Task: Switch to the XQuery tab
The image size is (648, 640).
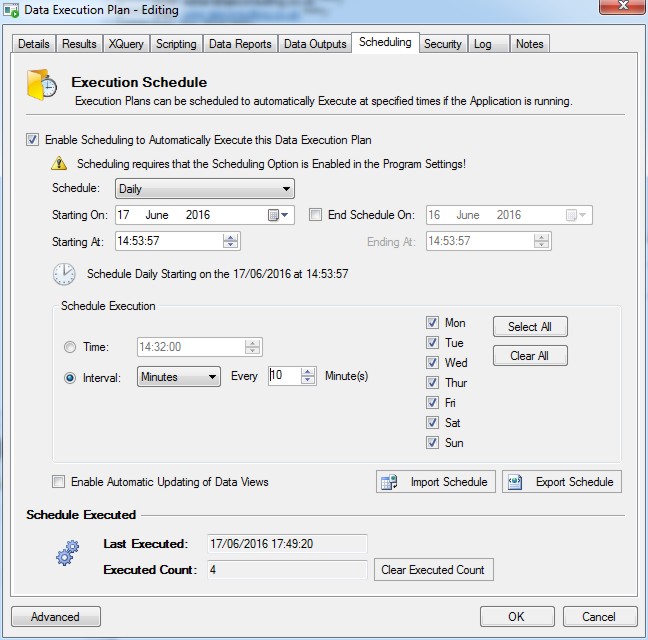Action: click(x=127, y=44)
